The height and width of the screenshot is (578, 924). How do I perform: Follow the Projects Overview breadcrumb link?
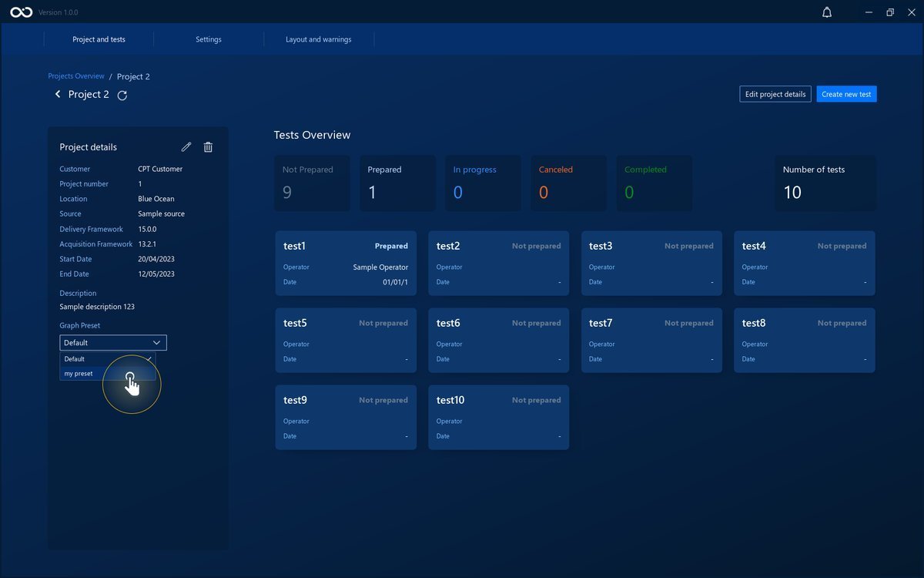click(76, 76)
